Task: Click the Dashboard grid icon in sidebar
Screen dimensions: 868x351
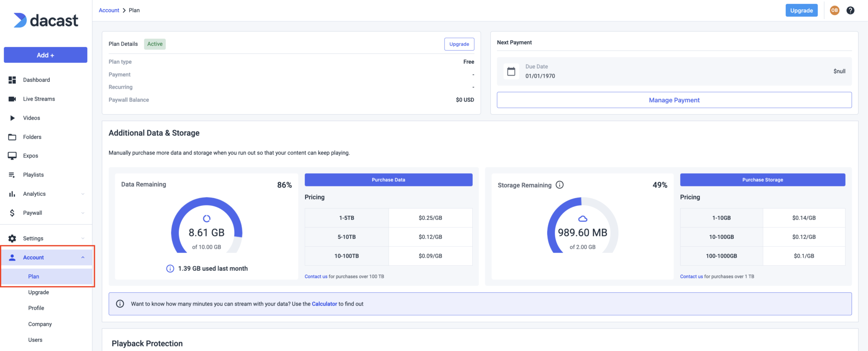Action: (12, 80)
